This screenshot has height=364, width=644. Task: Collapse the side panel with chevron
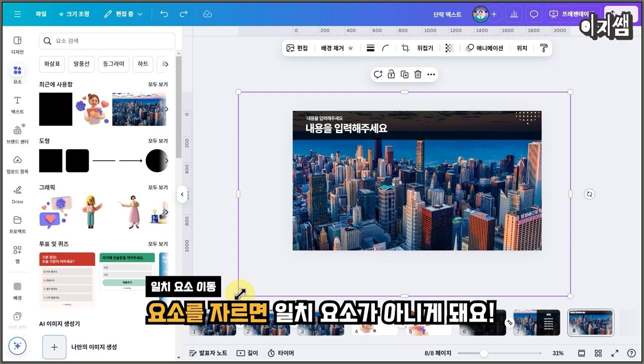point(182,194)
